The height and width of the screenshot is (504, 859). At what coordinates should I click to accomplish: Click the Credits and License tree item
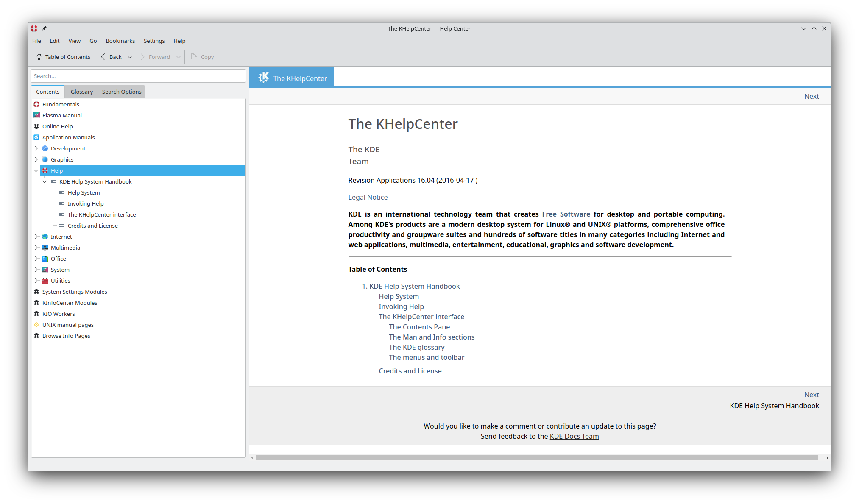tap(93, 225)
